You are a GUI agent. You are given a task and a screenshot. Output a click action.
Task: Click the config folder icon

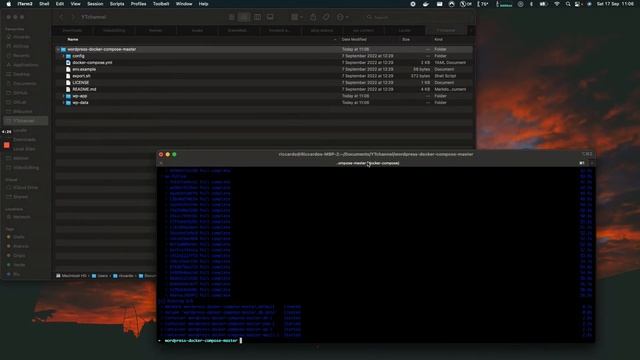(69, 56)
